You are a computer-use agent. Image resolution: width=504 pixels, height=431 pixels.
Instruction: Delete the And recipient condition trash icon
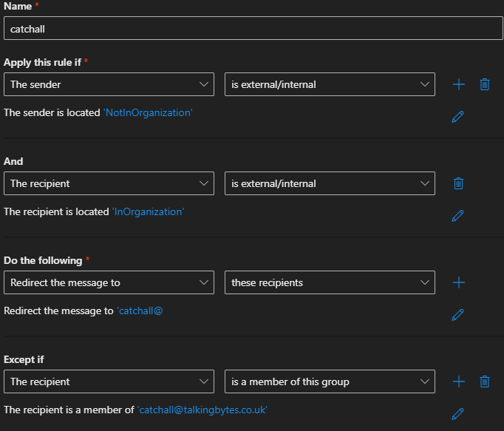tap(458, 183)
